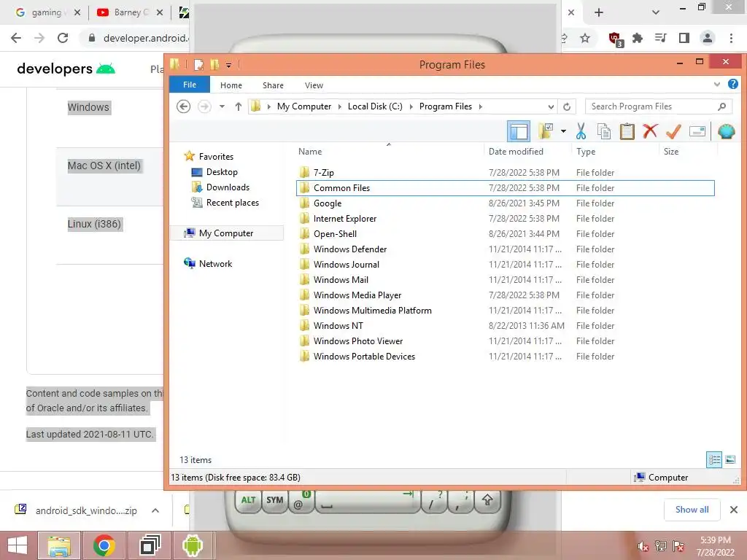Select the Google folder
The width and height of the screenshot is (747, 560).
328,203
